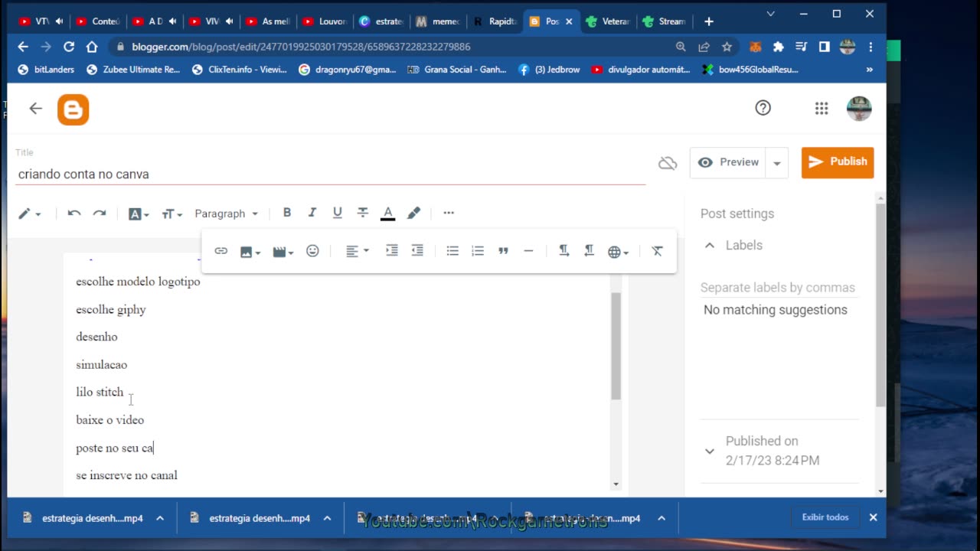Viewport: 980px width, 551px height.
Task: Increase paragraph indent
Action: (392, 251)
